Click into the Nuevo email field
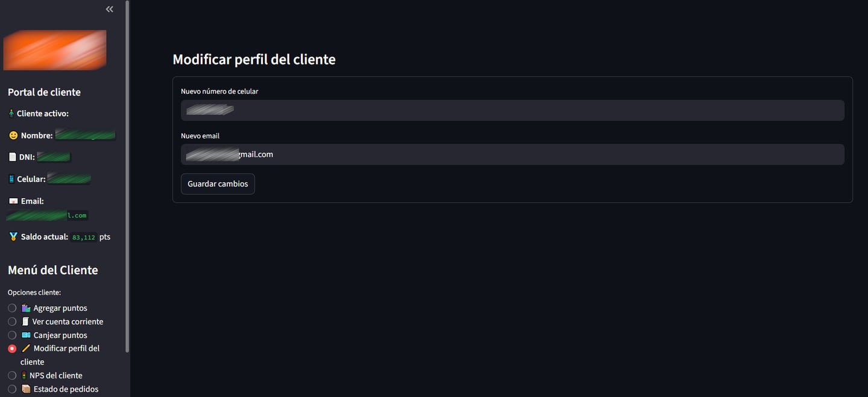 512,154
